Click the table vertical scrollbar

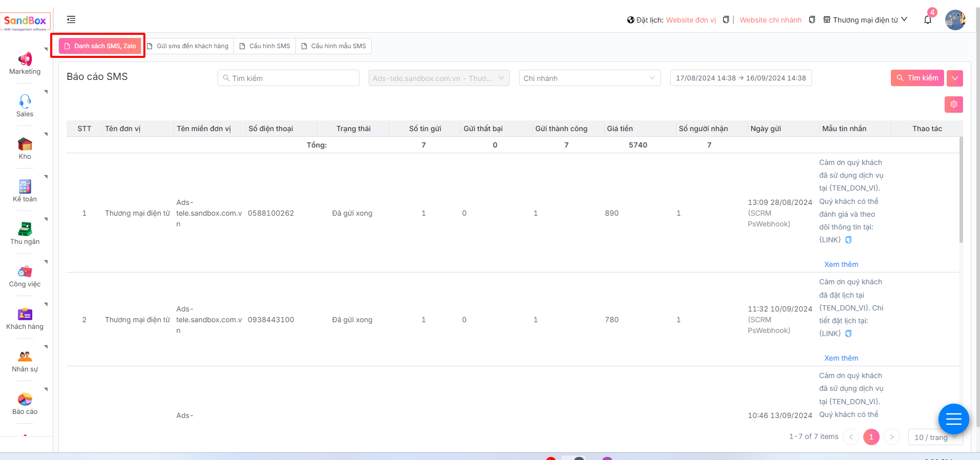coord(961,190)
